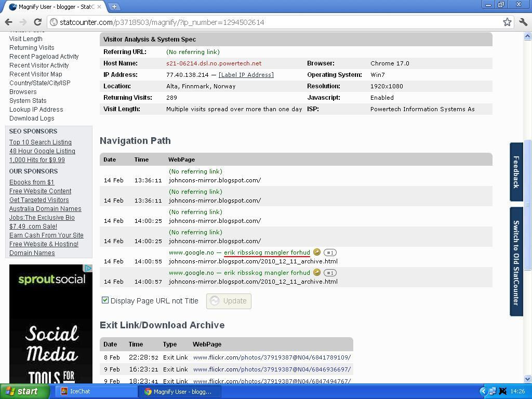Open flickr exit link ending 6841789109
The height and width of the screenshot is (399, 532).
[x=272, y=357]
